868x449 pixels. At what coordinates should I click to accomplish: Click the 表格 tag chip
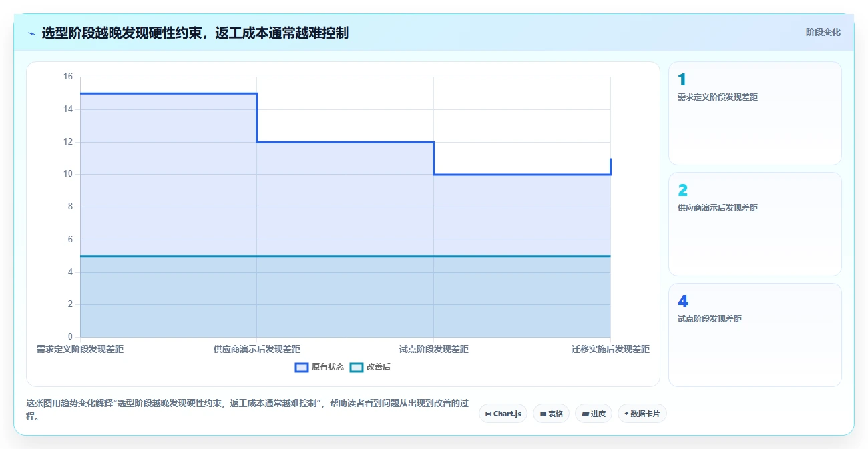(551, 414)
